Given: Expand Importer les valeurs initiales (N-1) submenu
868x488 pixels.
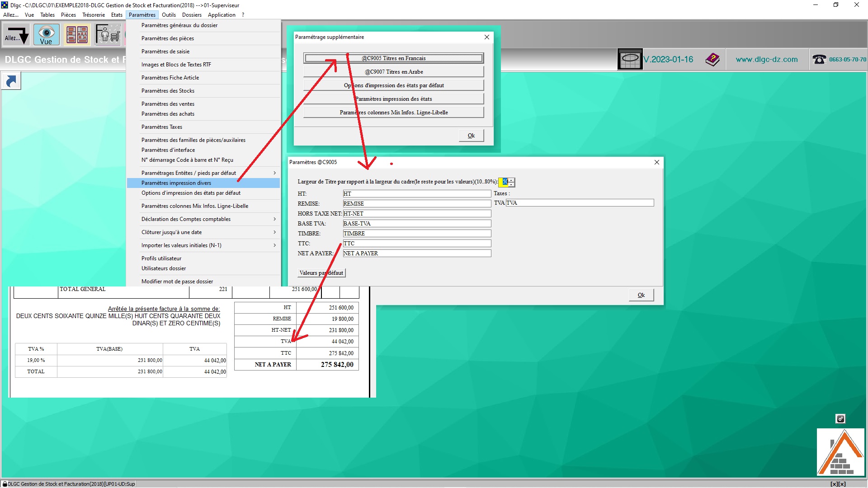Looking at the screenshot, I should (x=203, y=245).
